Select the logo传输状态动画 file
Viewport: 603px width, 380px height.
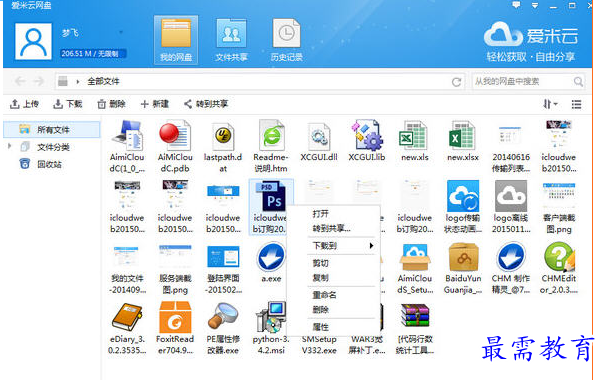coord(463,207)
